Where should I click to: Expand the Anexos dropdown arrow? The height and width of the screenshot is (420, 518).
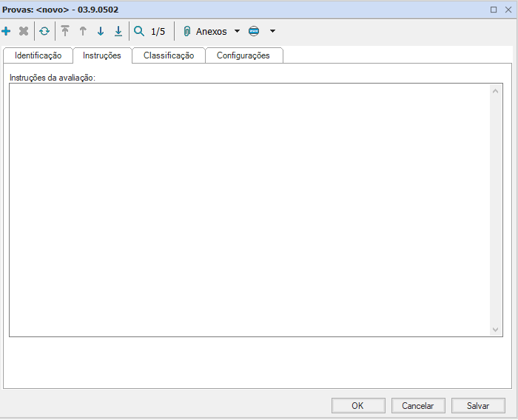tap(237, 32)
